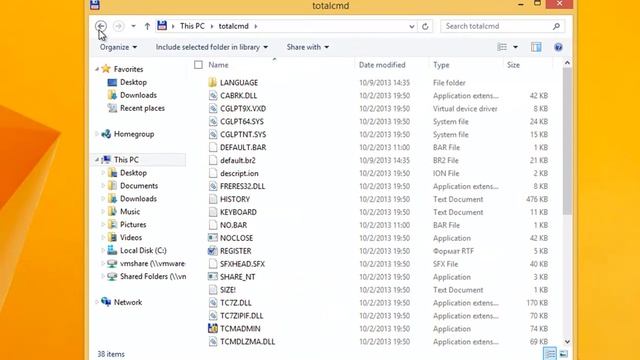This screenshot has height=360, width=640.
Task: Open Include selected folder in library menu
Action: tap(212, 47)
